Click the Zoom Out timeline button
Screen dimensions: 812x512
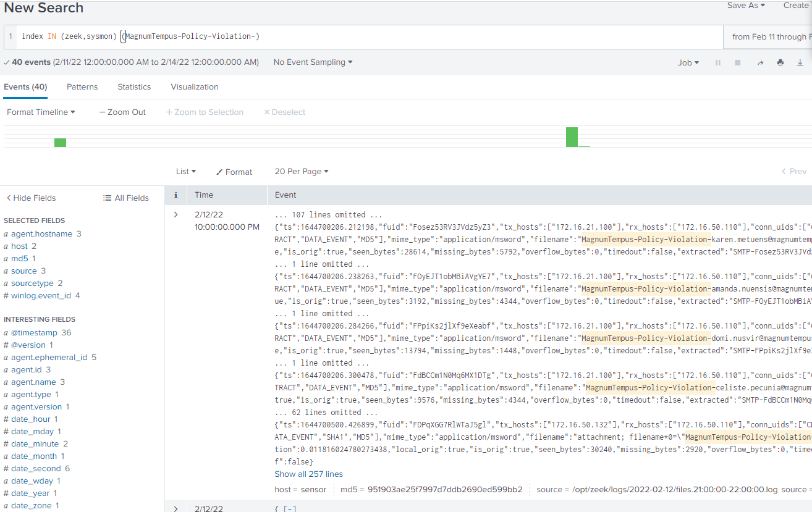pyautogui.click(x=122, y=112)
